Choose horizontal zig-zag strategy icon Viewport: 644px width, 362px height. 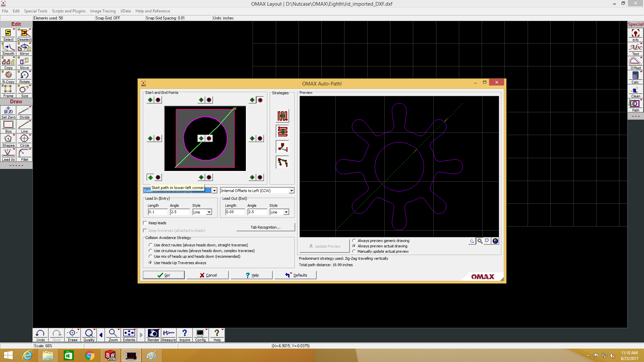[282, 131]
